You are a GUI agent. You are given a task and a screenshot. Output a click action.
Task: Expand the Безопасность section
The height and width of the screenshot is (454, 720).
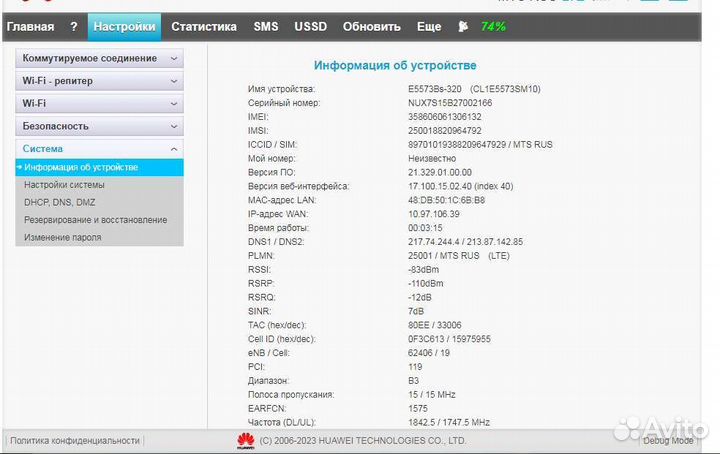pos(99,126)
